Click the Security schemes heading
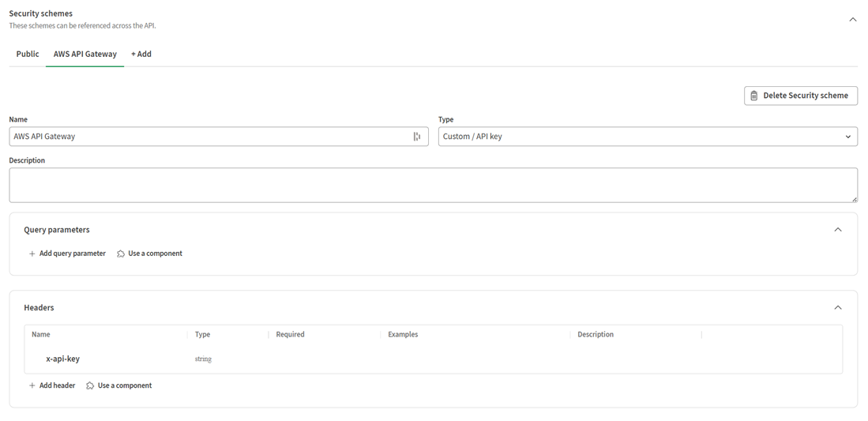The width and height of the screenshot is (868, 421). tap(40, 13)
